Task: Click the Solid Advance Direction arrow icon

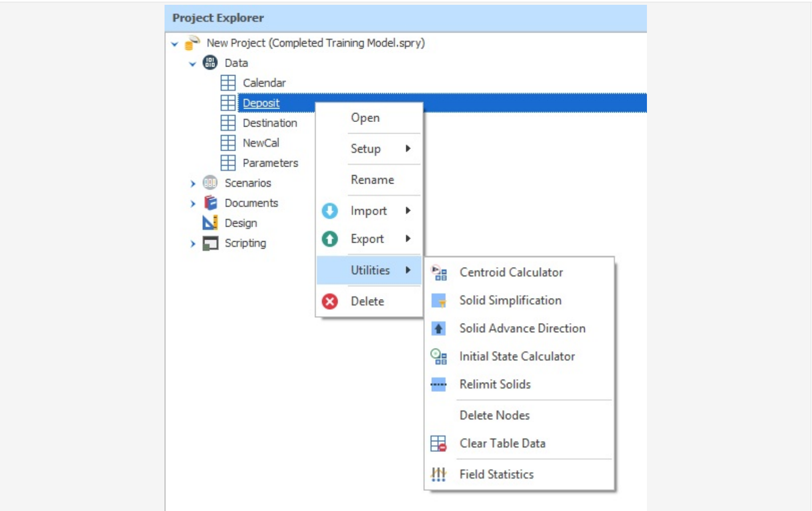Action: (439, 328)
